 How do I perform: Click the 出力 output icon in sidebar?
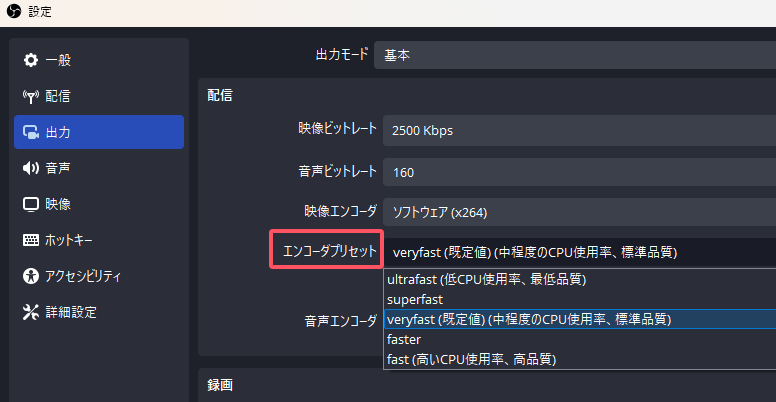click(x=30, y=132)
